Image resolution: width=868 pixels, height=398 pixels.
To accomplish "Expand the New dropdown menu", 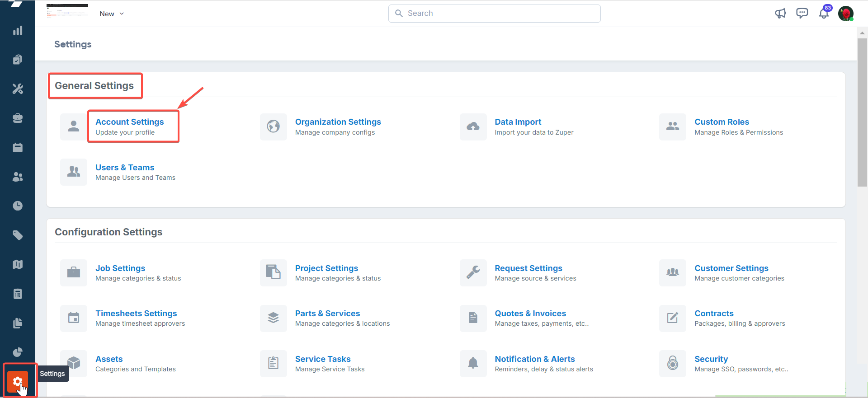I will click(112, 14).
